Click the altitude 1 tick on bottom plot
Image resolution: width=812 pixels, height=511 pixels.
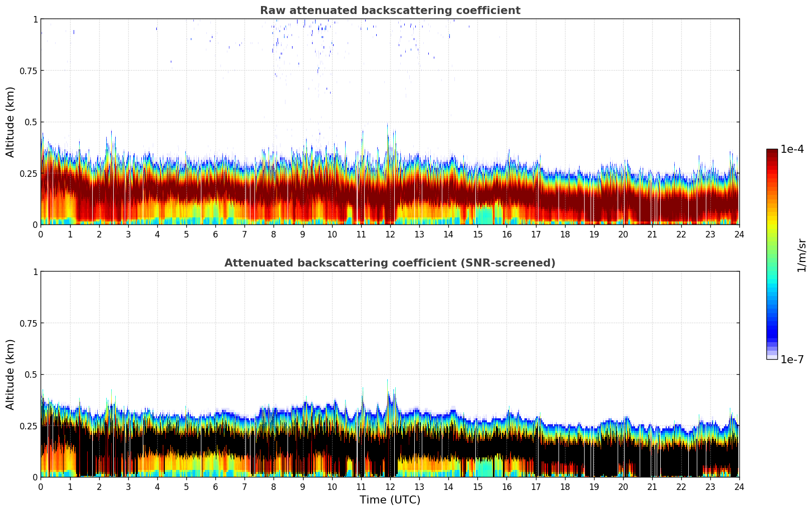click(35, 272)
